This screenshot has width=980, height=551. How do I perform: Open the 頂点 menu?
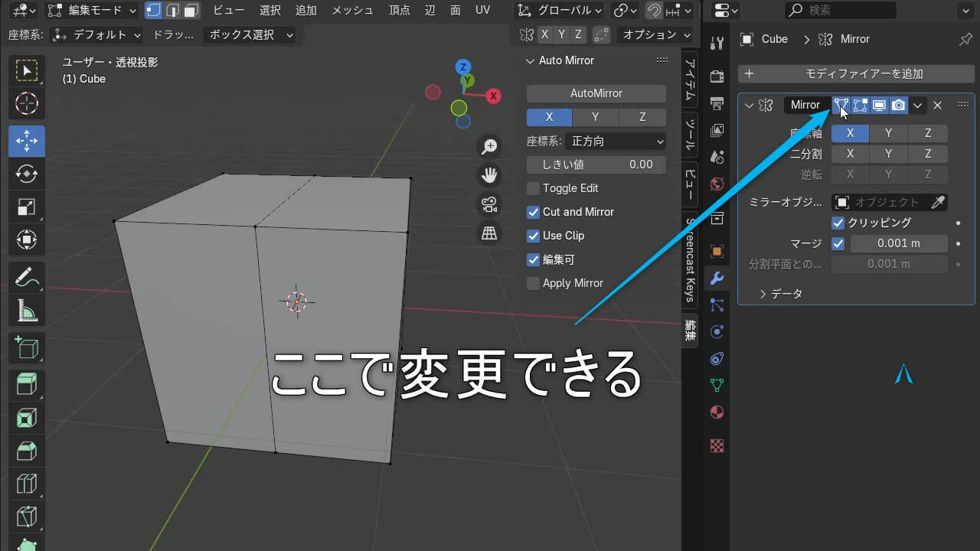399,10
